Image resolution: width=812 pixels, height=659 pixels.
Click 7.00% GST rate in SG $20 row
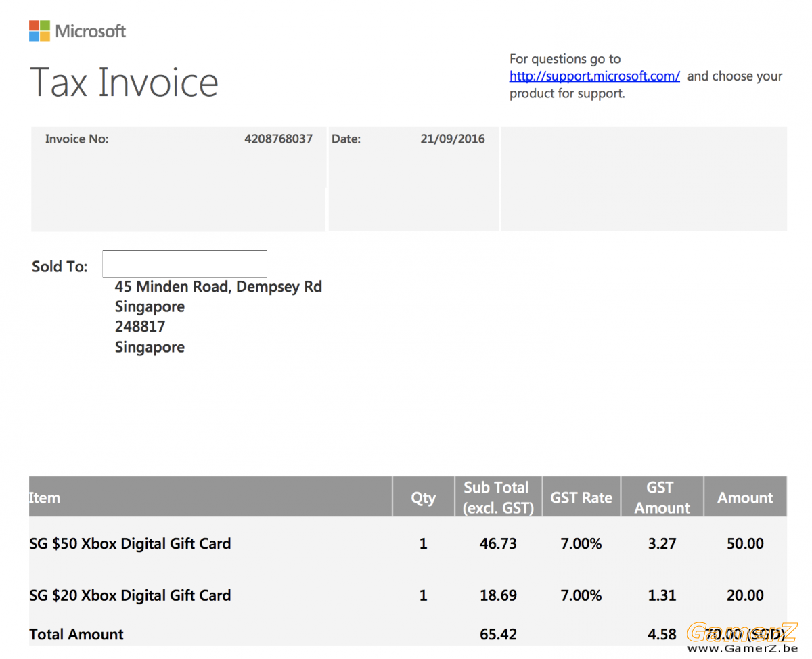pos(581,596)
